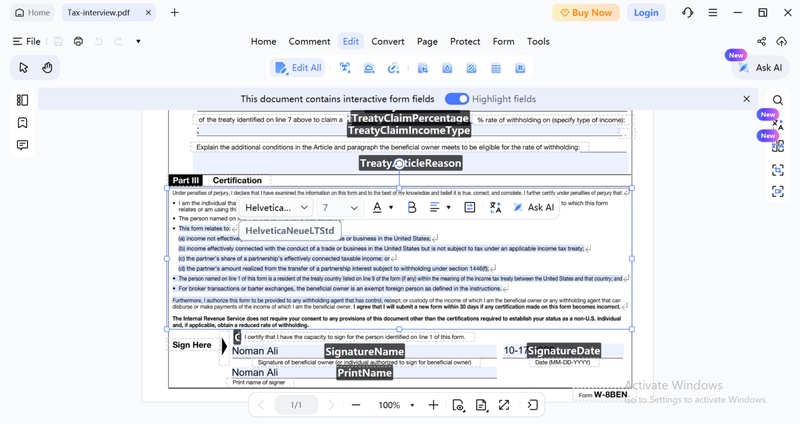Switch to the Form tab
Screen dimensions: 800x424
(x=504, y=41)
